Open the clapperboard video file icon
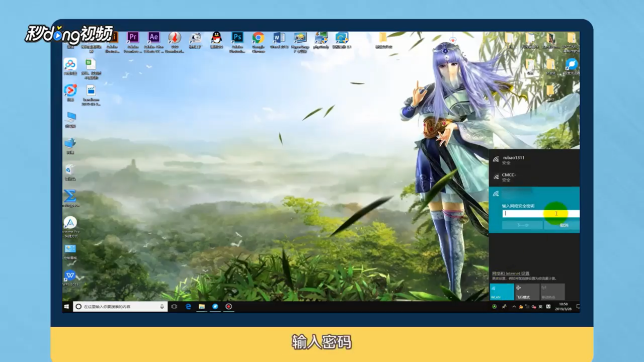Viewport: 644px width, 362px height. pos(91,95)
